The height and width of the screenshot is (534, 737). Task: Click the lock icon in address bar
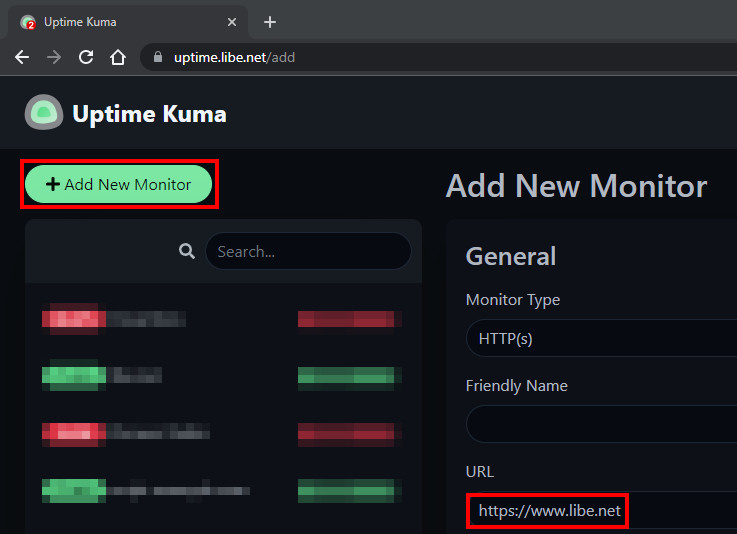click(x=157, y=57)
